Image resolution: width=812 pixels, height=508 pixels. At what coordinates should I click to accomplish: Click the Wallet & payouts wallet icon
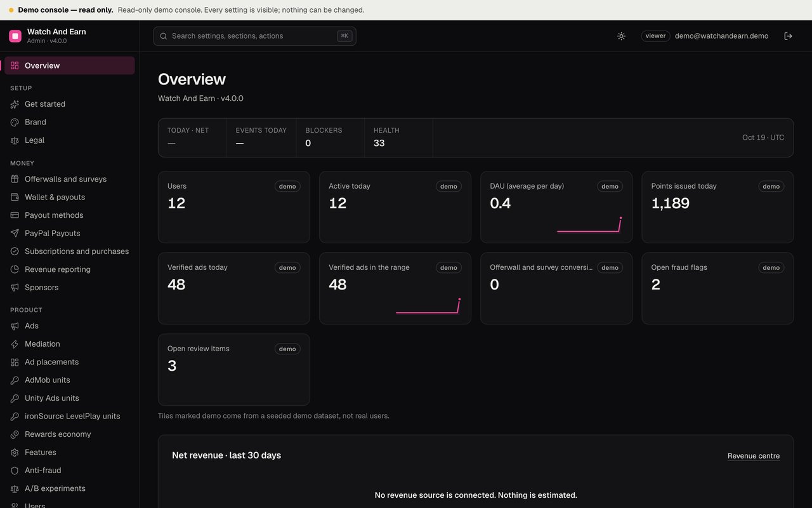click(15, 197)
